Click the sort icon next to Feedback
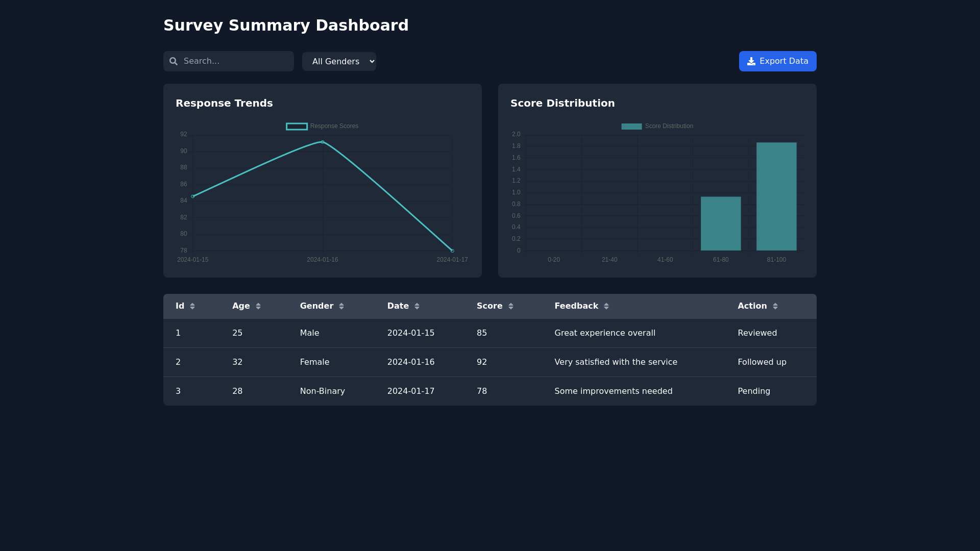 tap(607, 306)
